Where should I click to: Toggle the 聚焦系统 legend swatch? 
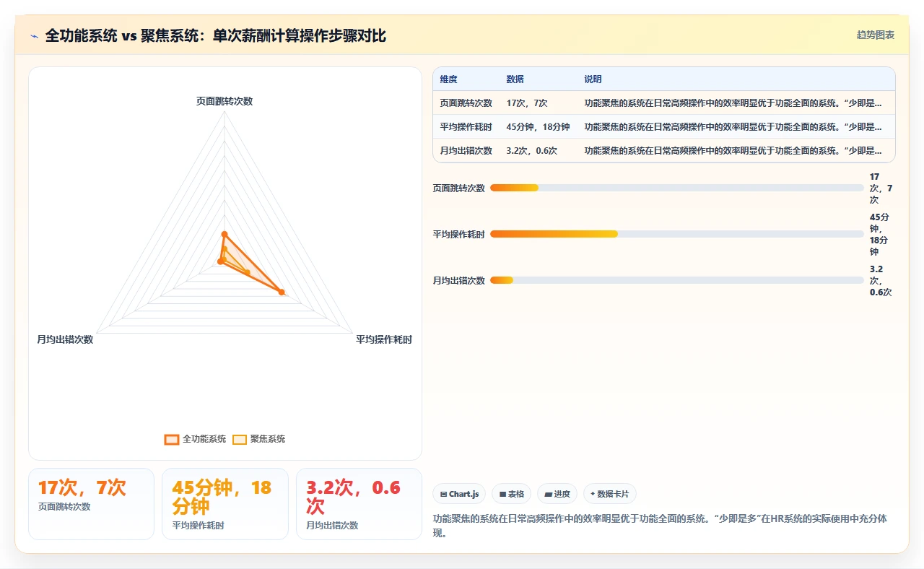tap(240, 439)
